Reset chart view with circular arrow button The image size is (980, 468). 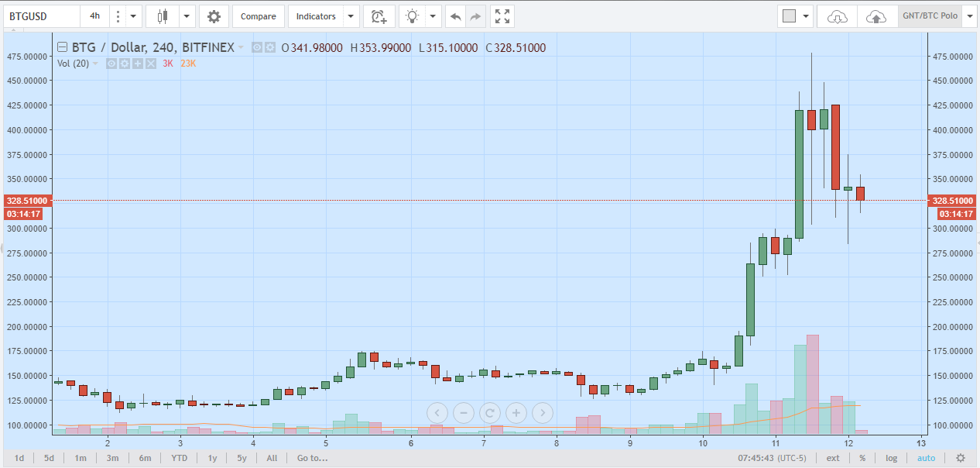coord(489,413)
